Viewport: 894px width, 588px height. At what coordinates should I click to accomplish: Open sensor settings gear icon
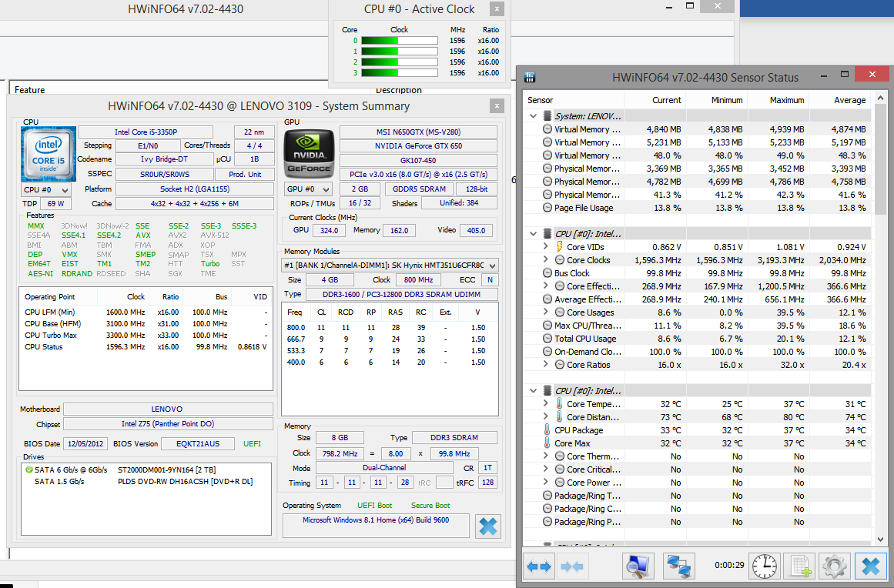click(835, 566)
